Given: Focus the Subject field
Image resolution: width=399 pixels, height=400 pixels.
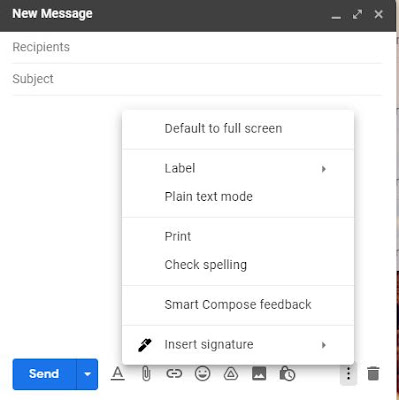Looking at the screenshot, I should [x=197, y=79].
